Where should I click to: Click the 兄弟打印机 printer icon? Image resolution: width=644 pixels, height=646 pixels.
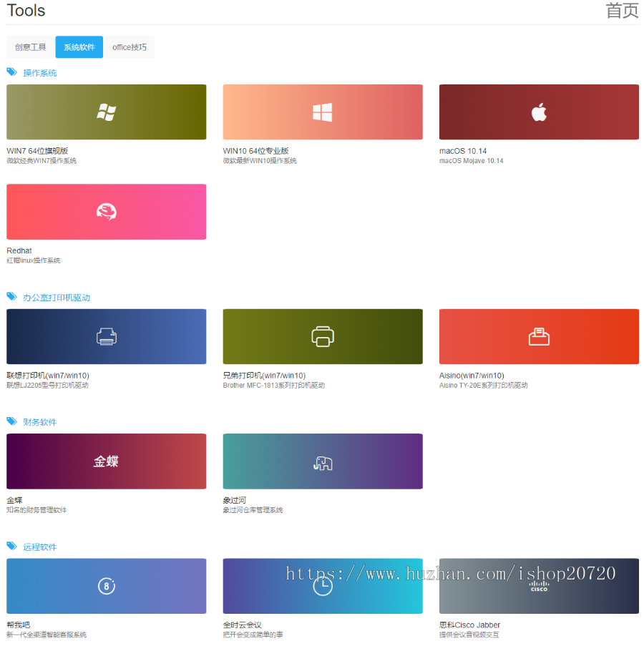coord(323,337)
